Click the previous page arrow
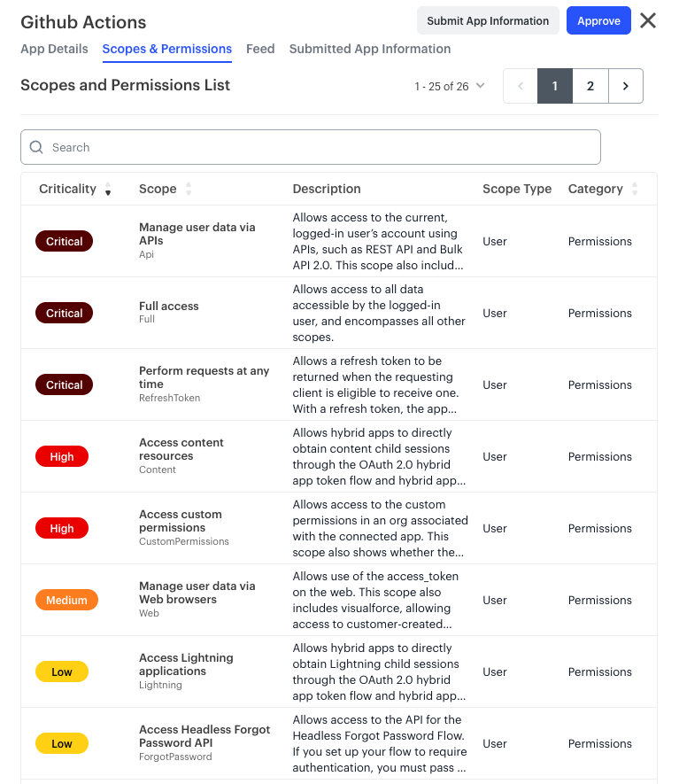The image size is (679, 784). point(521,86)
